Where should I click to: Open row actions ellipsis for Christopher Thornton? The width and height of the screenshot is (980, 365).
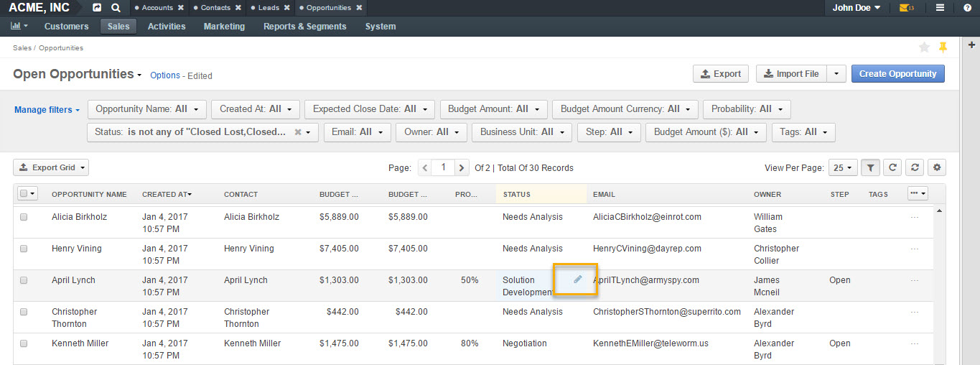click(914, 312)
